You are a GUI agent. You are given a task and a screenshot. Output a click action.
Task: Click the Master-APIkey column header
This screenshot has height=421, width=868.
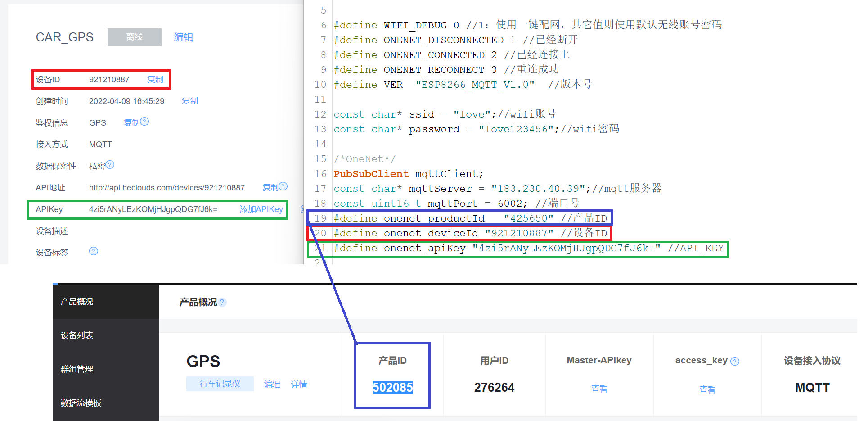(x=599, y=360)
